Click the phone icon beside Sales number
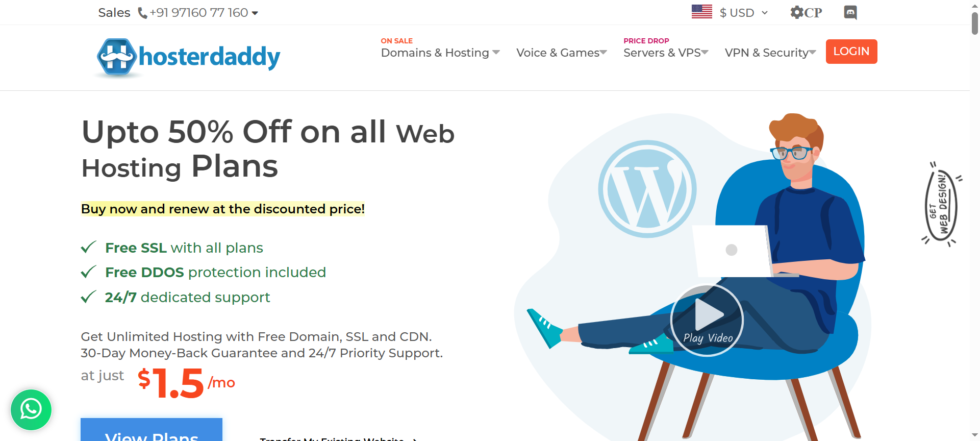980x441 pixels. [143, 13]
